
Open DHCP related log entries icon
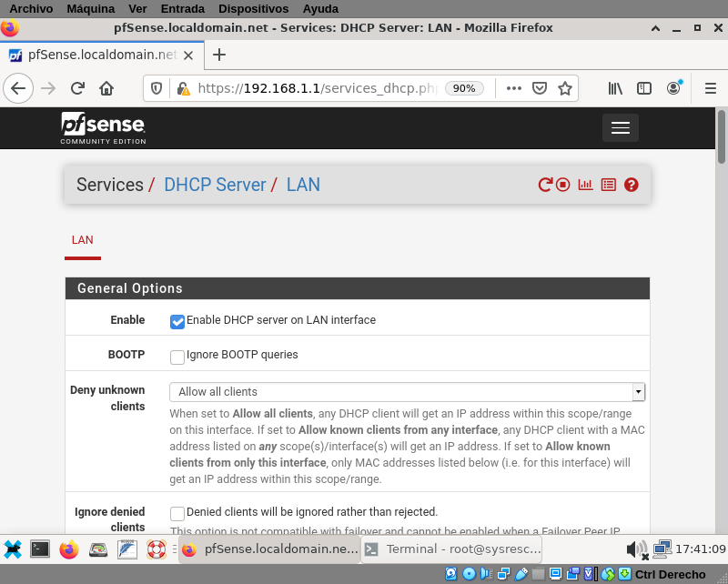click(608, 185)
